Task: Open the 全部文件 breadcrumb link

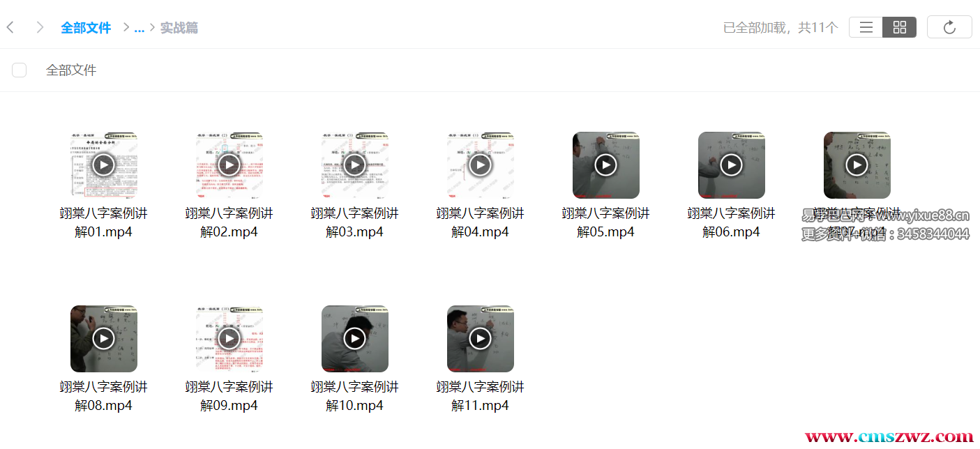Action: [86, 28]
